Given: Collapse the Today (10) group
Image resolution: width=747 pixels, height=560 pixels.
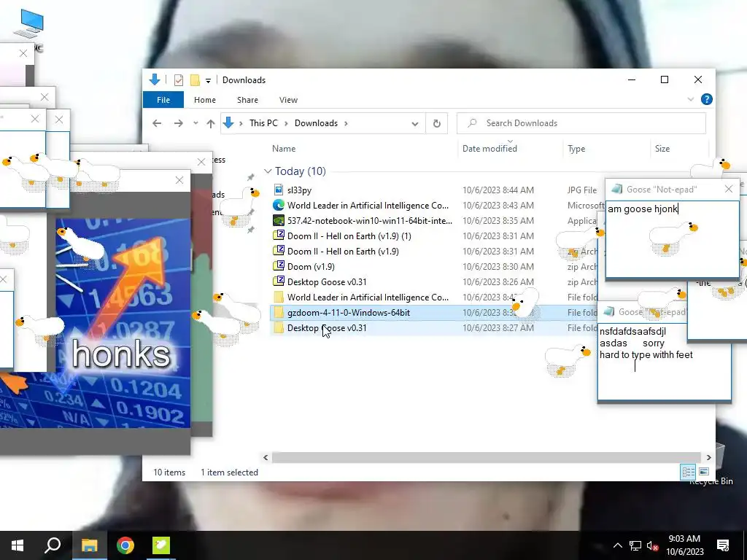Looking at the screenshot, I should click(268, 171).
